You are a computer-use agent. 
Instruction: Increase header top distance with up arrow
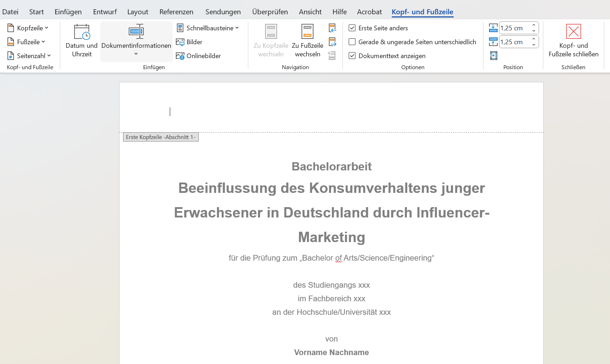pyautogui.click(x=534, y=25)
